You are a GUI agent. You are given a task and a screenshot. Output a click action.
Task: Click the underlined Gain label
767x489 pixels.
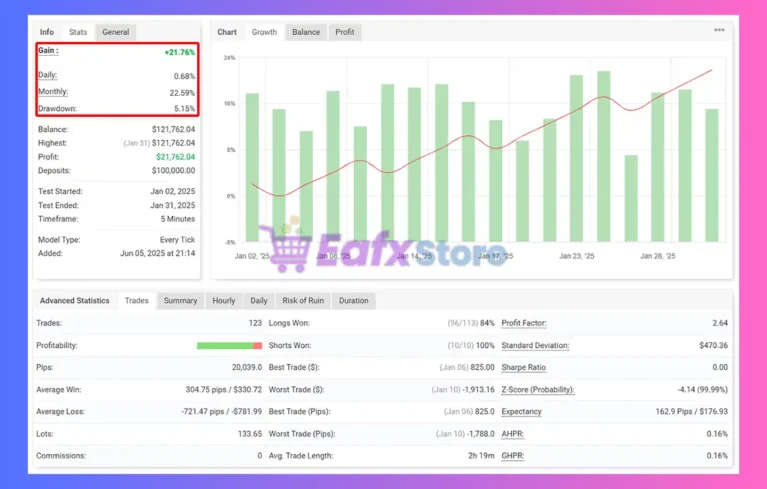[x=48, y=51]
